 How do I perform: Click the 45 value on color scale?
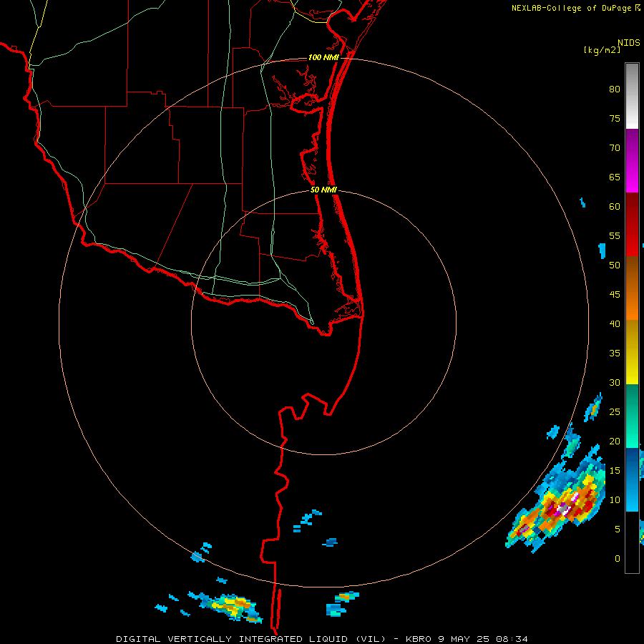(x=615, y=295)
